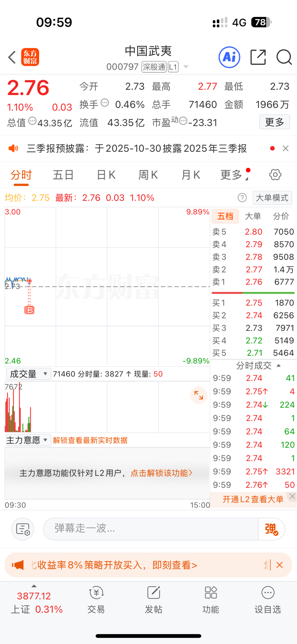
Task: Collapse the 分时成交 section arrow
Action: pyautogui.click(x=279, y=366)
